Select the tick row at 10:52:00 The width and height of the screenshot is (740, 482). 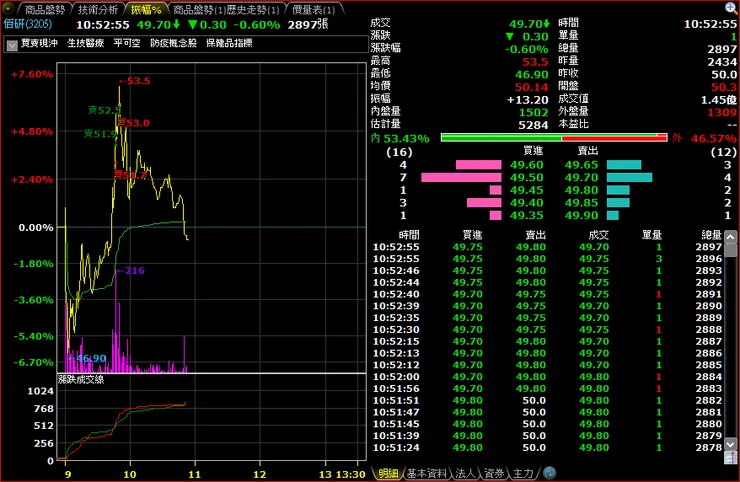(547, 377)
